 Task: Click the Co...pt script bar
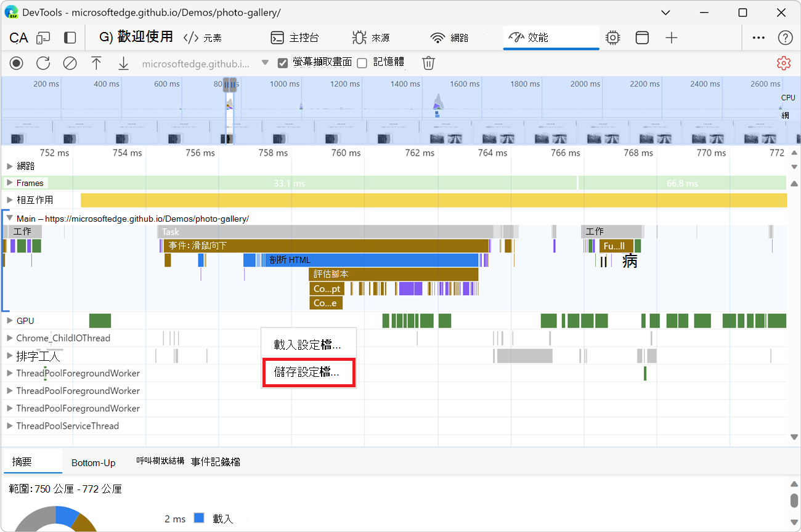tap(327, 289)
